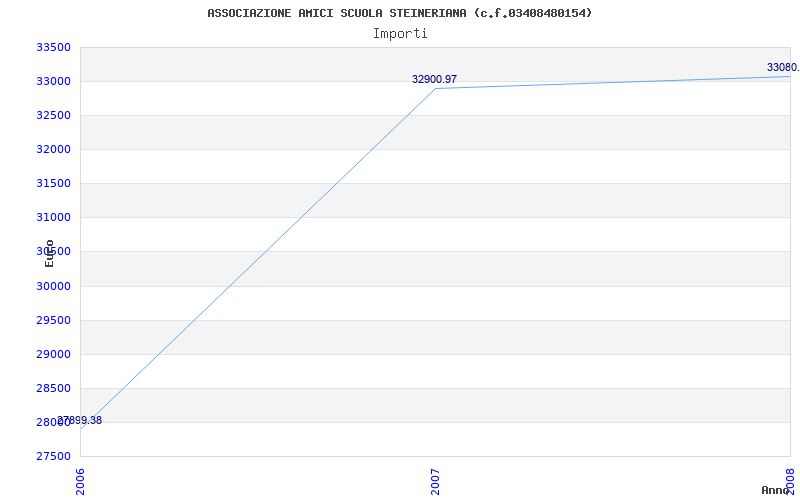
Task: Click the 32500 y-axis value
Action: 53,115
